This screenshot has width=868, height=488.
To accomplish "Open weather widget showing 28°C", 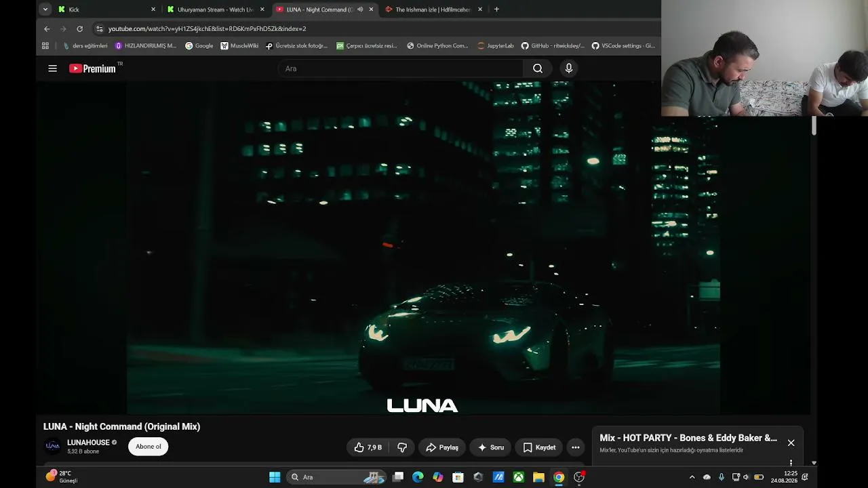I will pos(62,476).
